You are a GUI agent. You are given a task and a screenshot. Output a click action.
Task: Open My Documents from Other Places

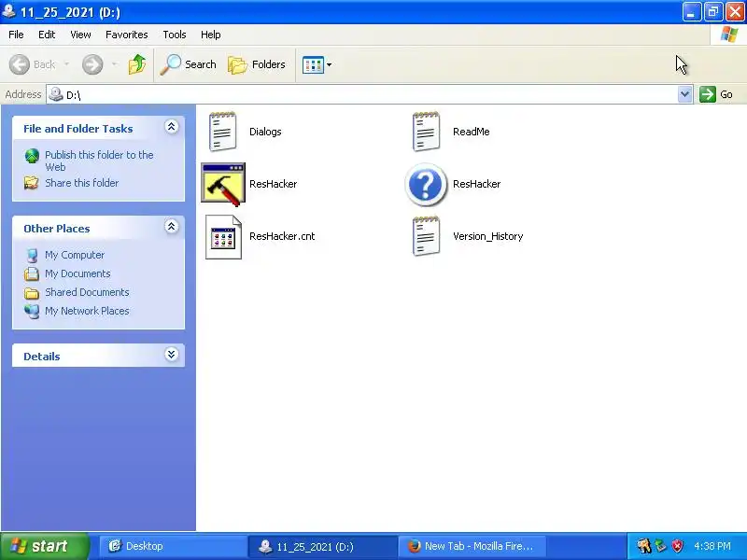pos(78,273)
